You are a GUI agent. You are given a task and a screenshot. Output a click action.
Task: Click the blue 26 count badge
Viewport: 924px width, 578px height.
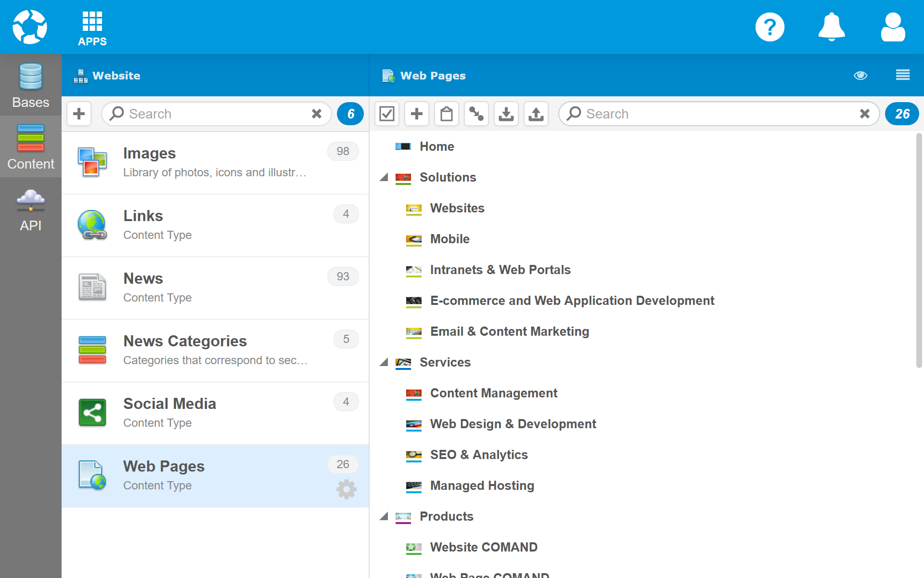902,114
